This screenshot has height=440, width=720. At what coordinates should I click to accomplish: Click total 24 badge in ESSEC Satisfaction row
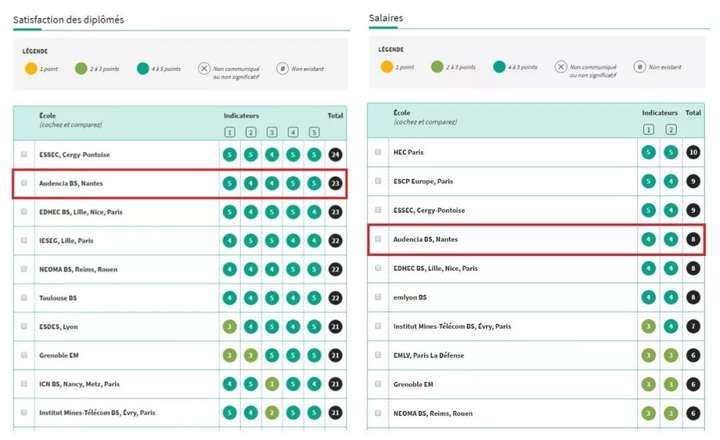[x=336, y=155]
